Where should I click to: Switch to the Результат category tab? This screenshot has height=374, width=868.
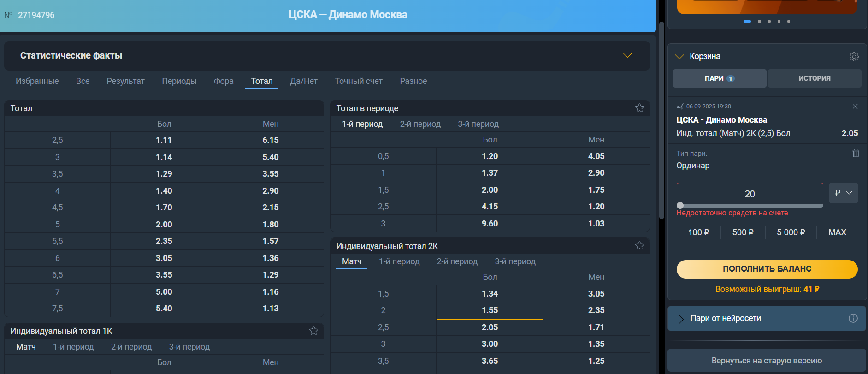126,81
